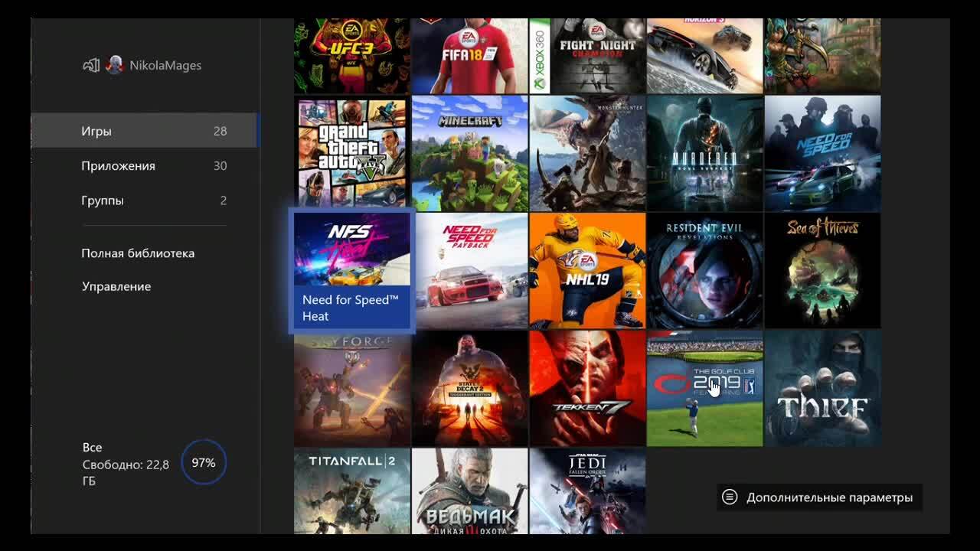Image resolution: width=980 pixels, height=551 pixels.
Task: Select the Thief game tile
Action: pyautogui.click(x=822, y=389)
